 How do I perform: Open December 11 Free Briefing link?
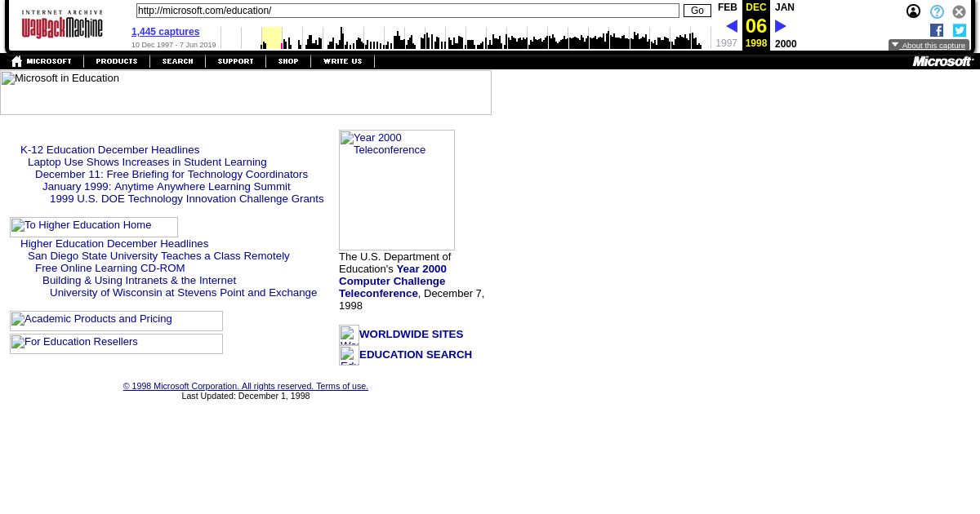(x=171, y=175)
